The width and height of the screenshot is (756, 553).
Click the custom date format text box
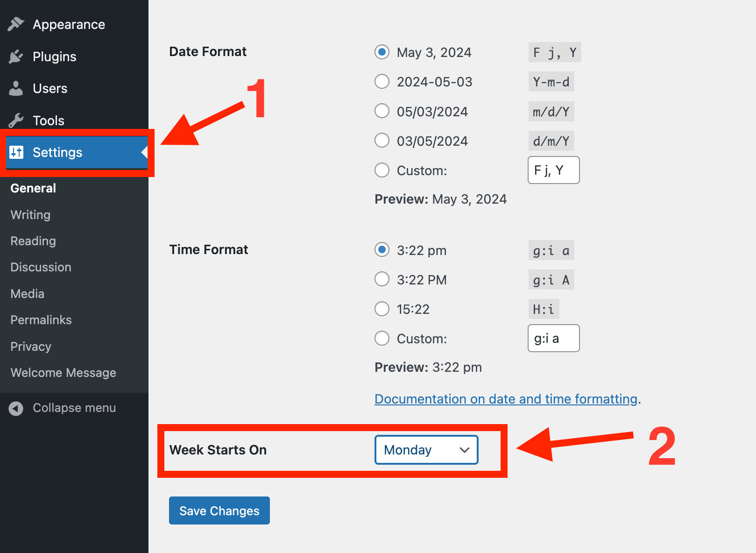[x=553, y=170]
